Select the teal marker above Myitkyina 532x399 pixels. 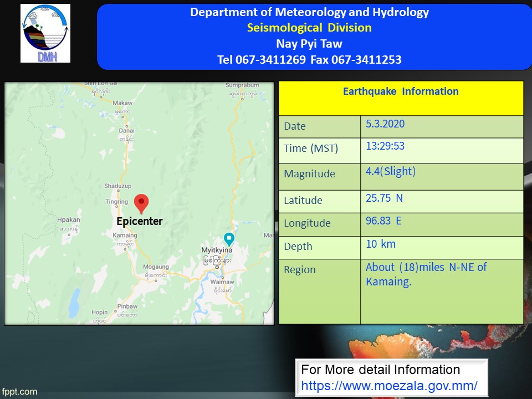229,239
